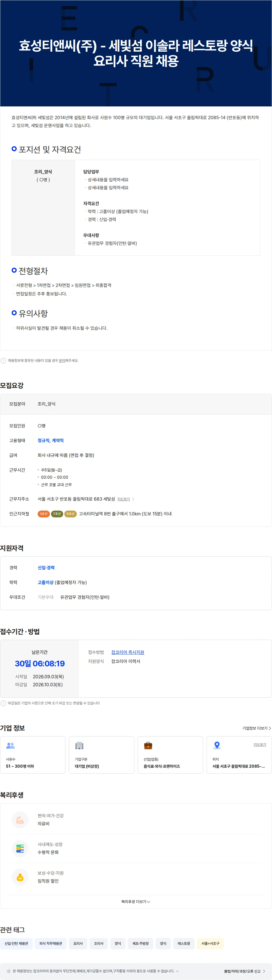Image resolution: width=272 pixels, height=980 pixels.
Task: Click the info icon beside 채용정보에 잘못된 내용
Action: (3, 361)
